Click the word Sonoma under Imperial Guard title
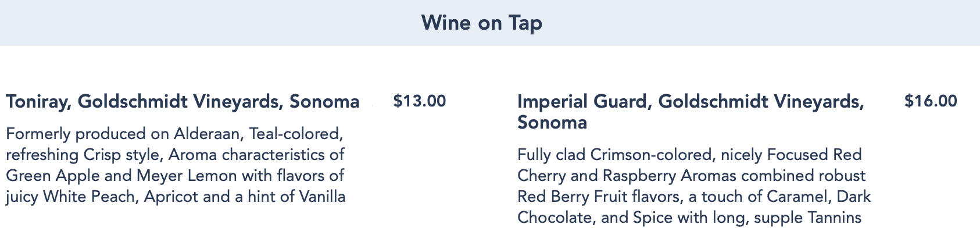980x249 pixels. click(552, 123)
